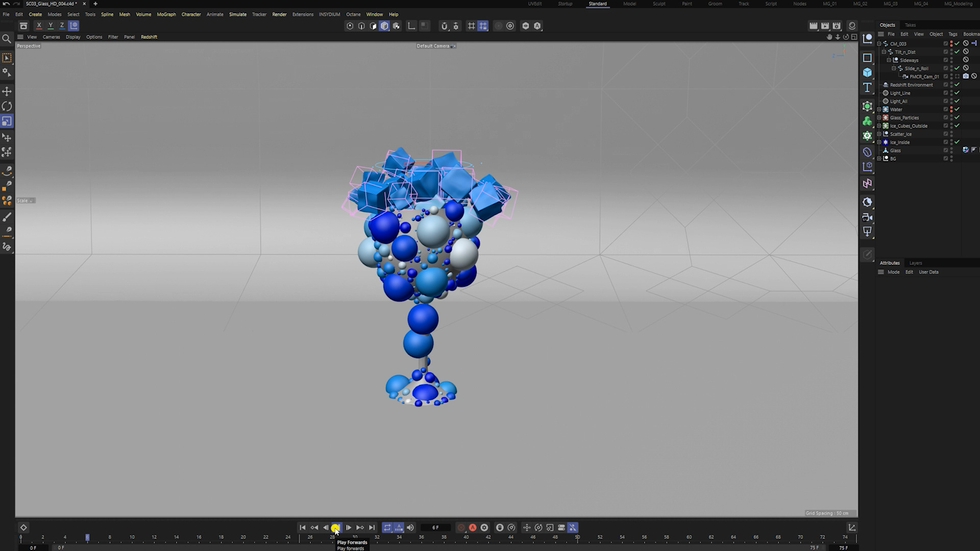Expand the Scatter_Ice object
980x551 pixels.
pyautogui.click(x=879, y=134)
